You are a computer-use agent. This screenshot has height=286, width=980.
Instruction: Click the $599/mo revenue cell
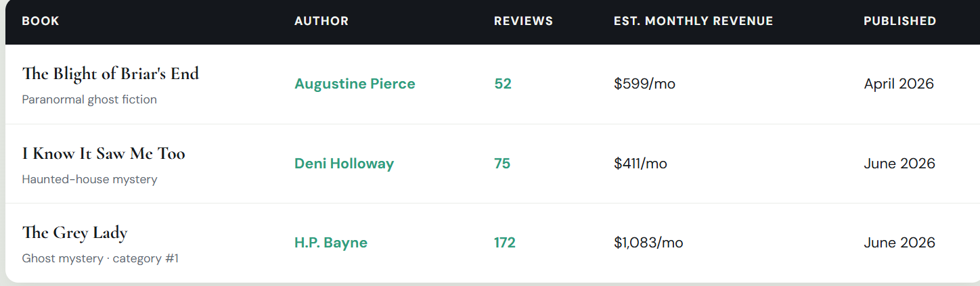(644, 84)
